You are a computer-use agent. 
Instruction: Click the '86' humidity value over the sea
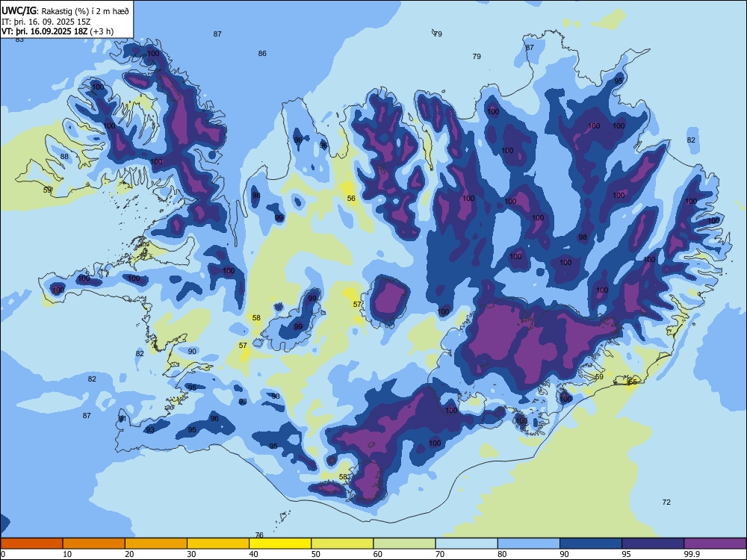pyautogui.click(x=262, y=53)
